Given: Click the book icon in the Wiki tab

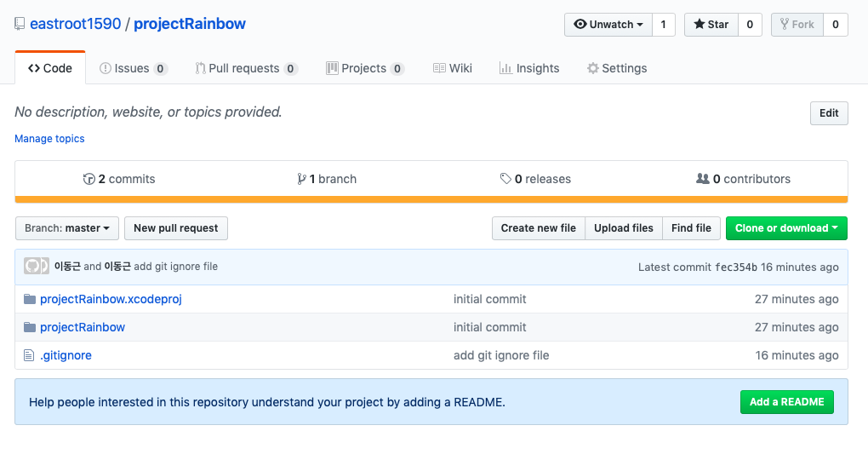Looking at the screenshot, I should pyautogui.click(x=440, y=68).
